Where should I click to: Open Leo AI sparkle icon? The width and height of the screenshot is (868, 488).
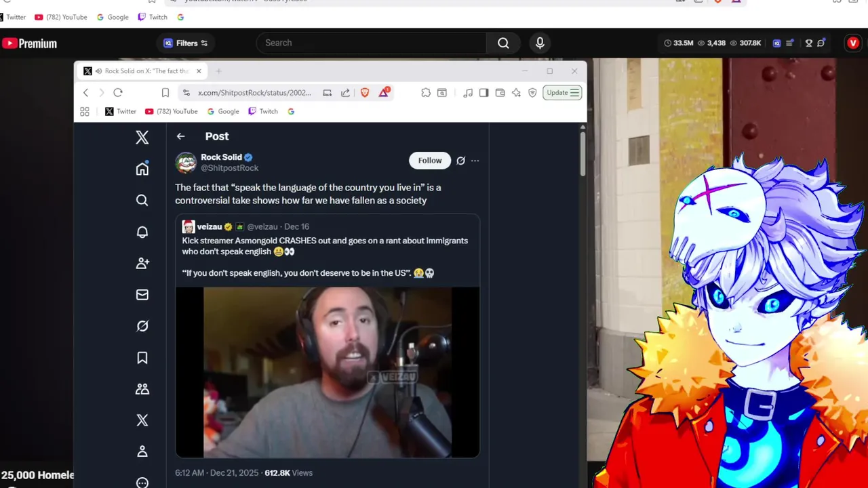(516, 93)
